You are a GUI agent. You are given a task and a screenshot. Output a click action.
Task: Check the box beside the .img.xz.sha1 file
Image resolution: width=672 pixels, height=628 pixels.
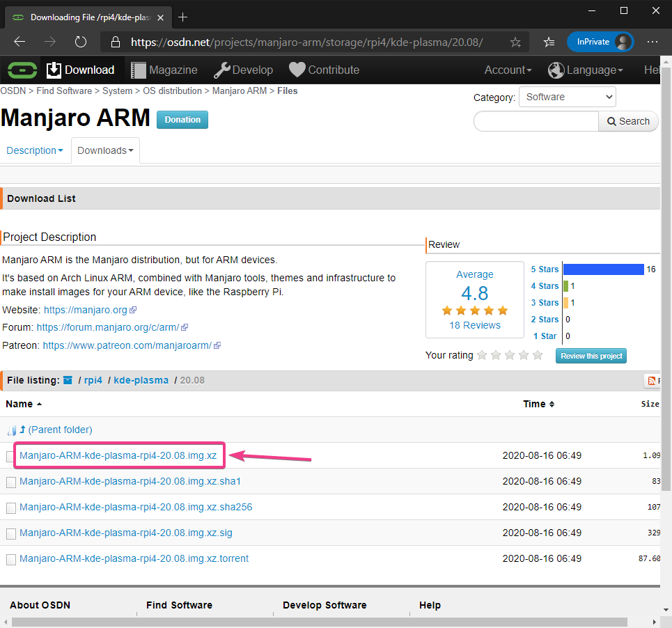(10, 482)
